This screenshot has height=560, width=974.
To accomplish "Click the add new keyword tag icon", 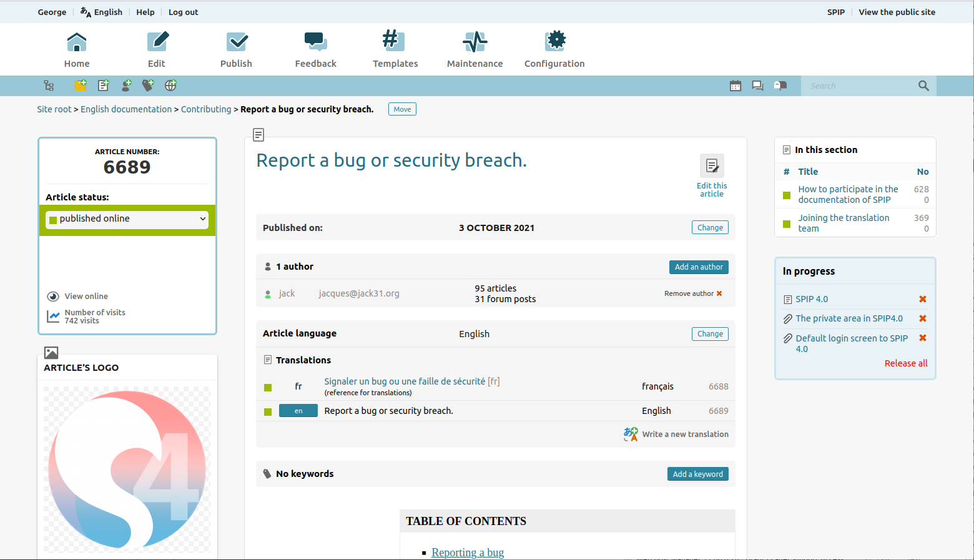I will pyautogui.click(x=148, y=86).
